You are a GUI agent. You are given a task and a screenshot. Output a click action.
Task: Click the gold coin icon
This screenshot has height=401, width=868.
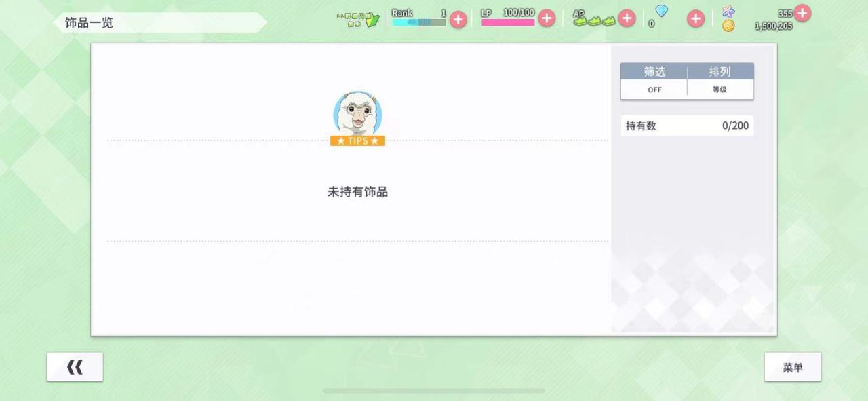(x=728, y=26)
